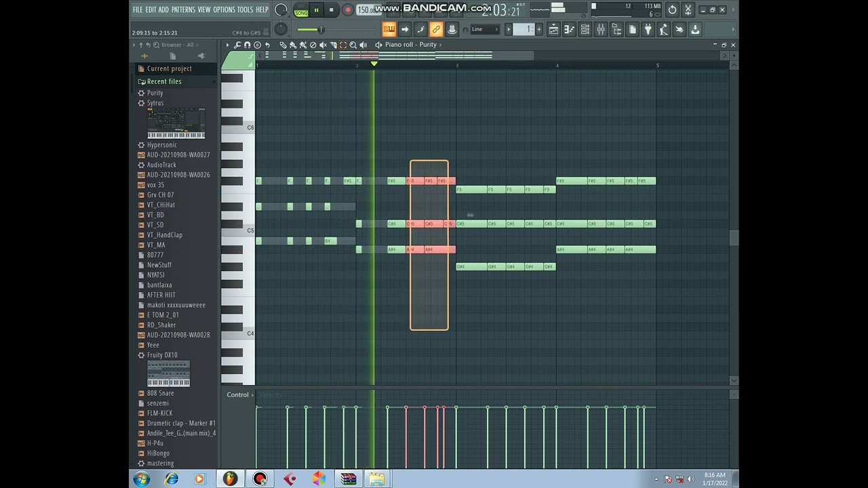The image size is (868, 488).
Task: Toggle typing keyboard to piano icon
Action: coord(389,29)
